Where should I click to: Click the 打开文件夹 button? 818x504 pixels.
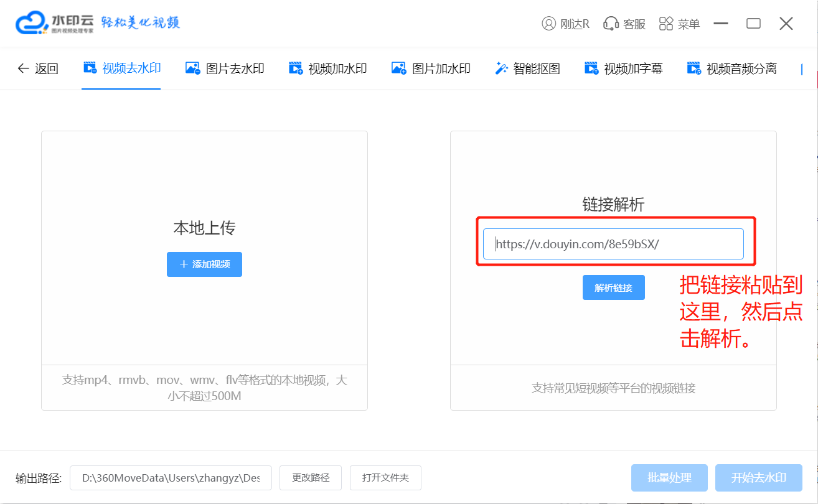pos(385,478)
